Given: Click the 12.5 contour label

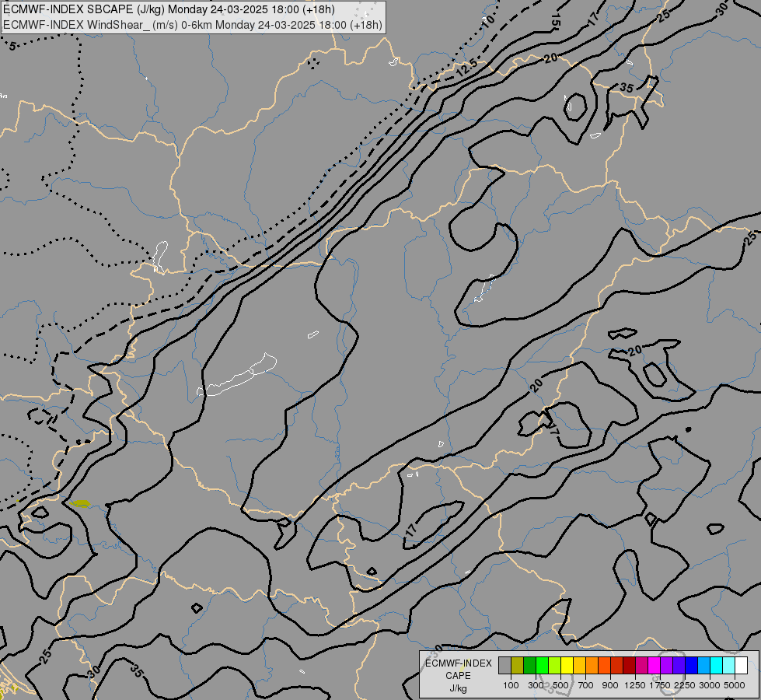Looking at the screenshot, I should (466, 68).
